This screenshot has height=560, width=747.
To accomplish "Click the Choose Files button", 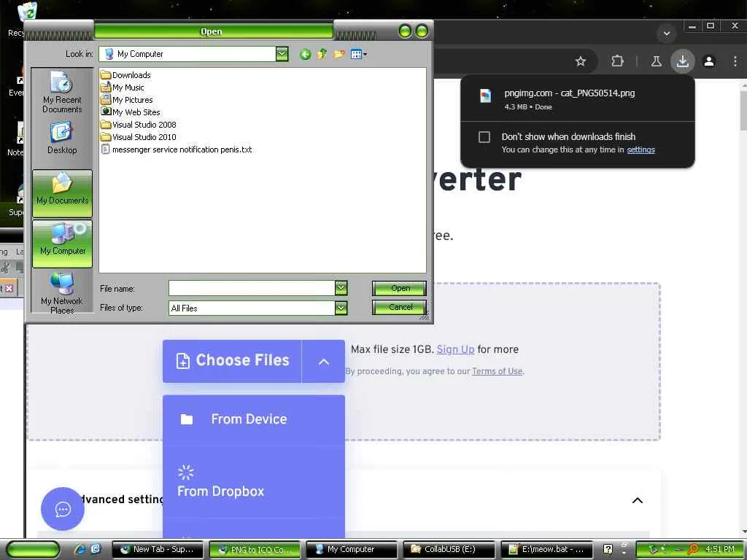I will 232,361.
